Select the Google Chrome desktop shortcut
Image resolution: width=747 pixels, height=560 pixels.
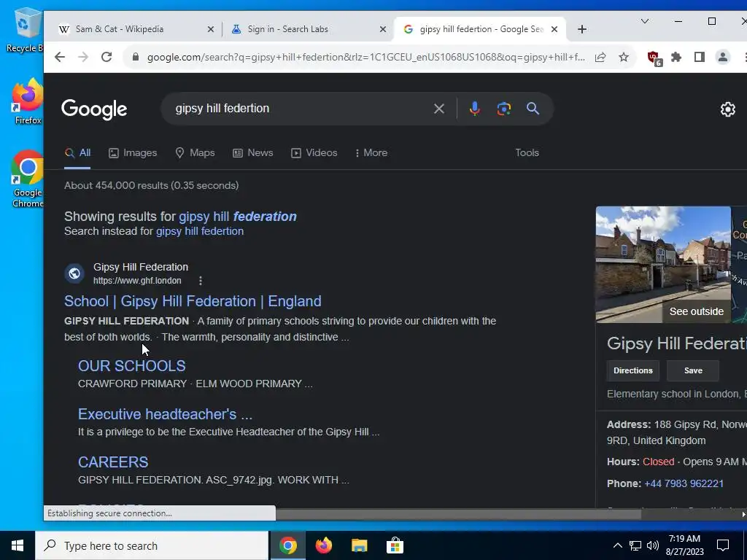[28, 179]
